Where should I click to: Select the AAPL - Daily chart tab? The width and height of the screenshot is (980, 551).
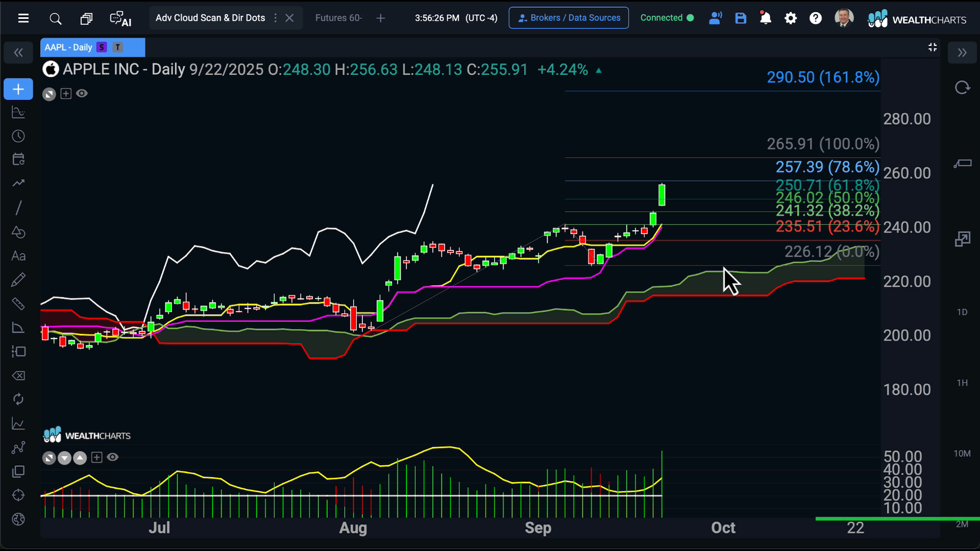pos(68,47)
